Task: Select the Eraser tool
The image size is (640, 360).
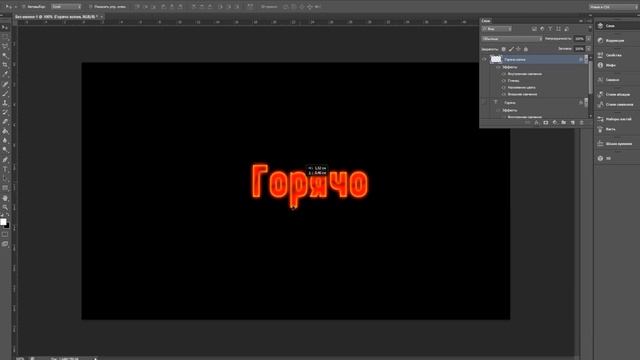Action: [x=5, y=122]
